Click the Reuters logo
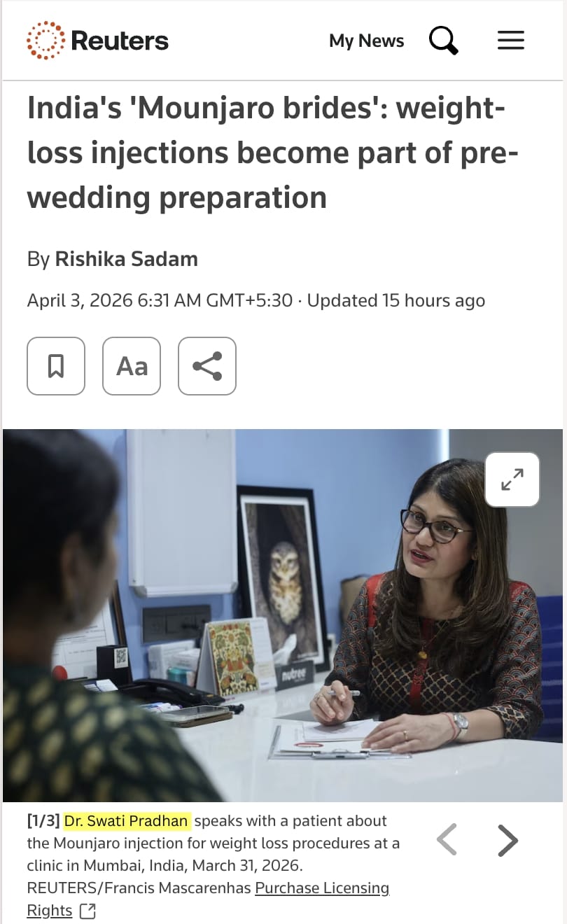This screenshot has width=567, height=924. tap(97, 41)
